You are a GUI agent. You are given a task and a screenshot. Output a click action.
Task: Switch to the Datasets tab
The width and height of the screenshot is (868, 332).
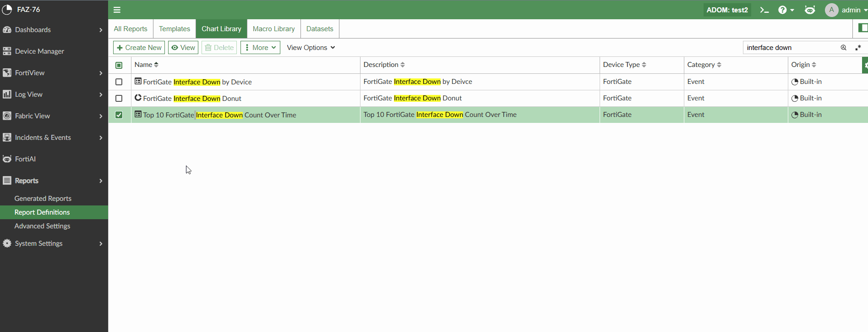(320, 28)
